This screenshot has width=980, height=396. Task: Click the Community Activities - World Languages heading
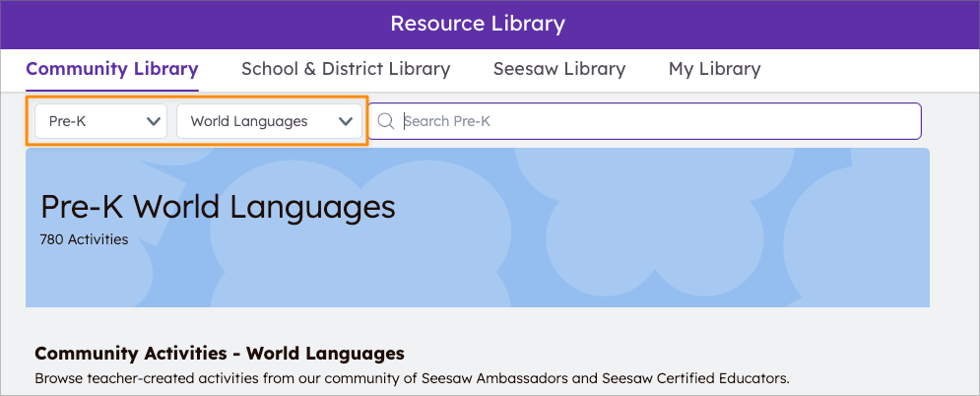220,353
